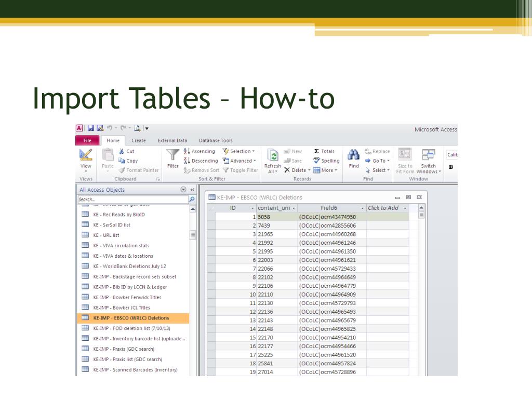Click navigation pane scrollbar up arrow
Image resolution: width=532 pixels, height=399 pixels.
[x=193, y=209]
